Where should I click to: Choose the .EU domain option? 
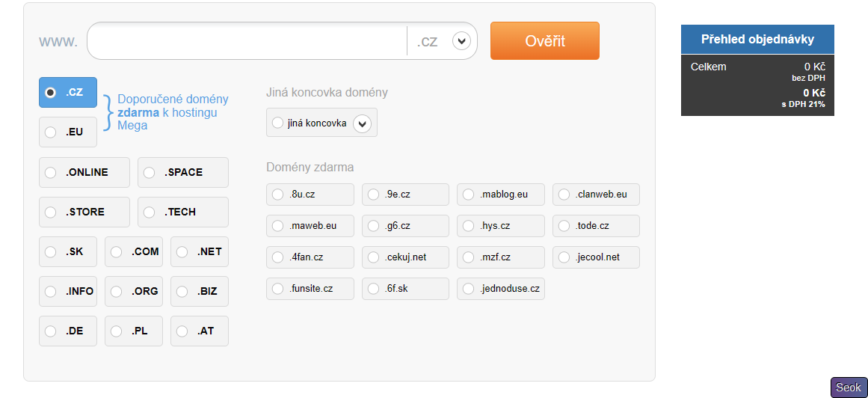[51, 132]
